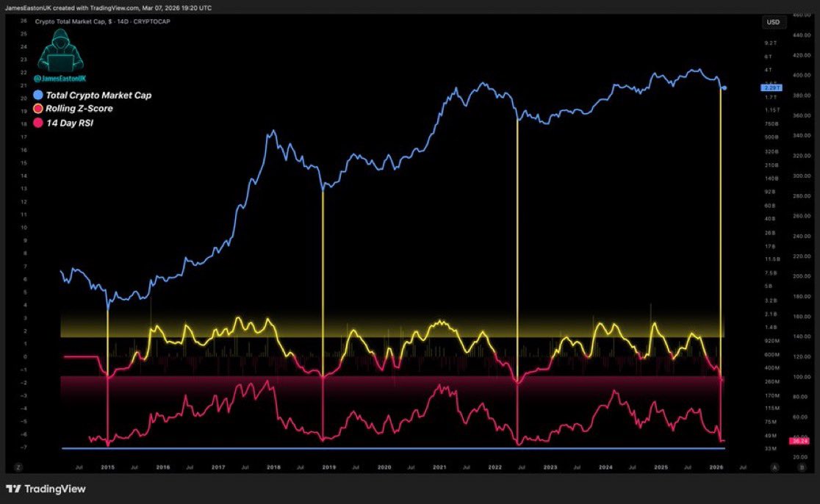Click the Z timezone button on time axis
The width and height of the screenshot is (820, 504).
coord(18,467)
